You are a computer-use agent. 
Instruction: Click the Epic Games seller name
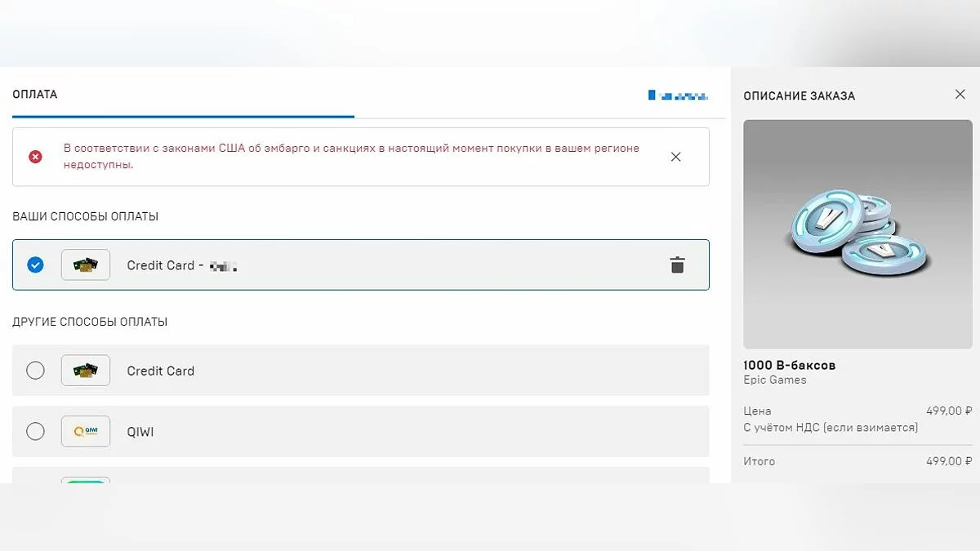[x=774, y=380]
